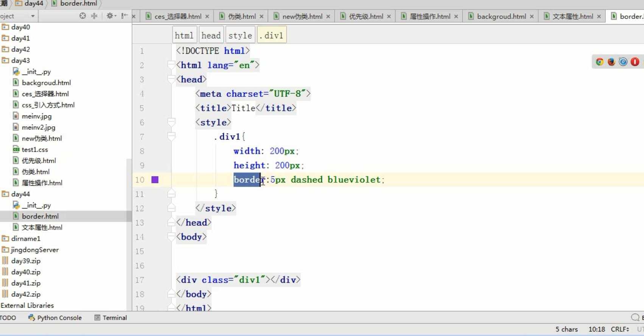Select jingdongServer folder in tree
The height and width of the screenshot is (336, 644).
coord(34,250)
